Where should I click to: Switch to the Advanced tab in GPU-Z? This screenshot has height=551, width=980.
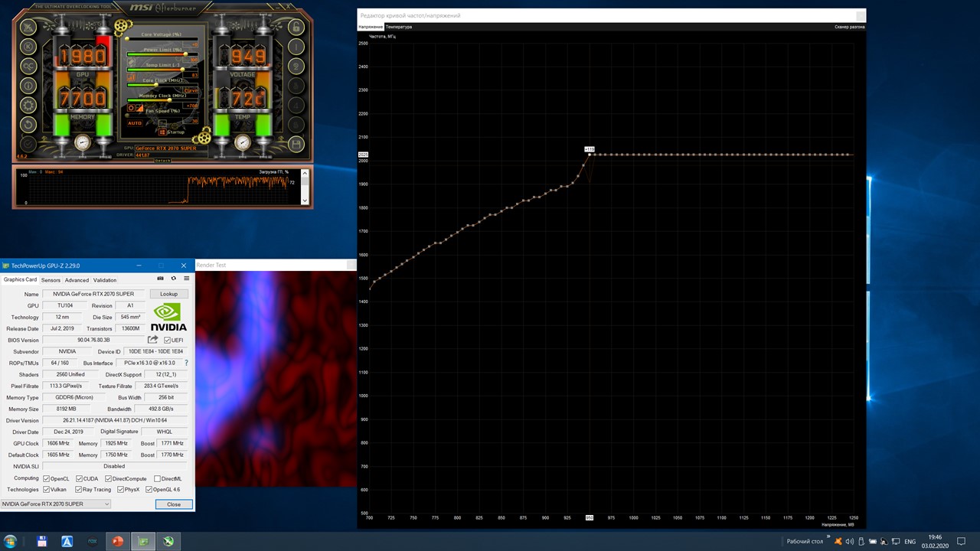coord(77,280)
